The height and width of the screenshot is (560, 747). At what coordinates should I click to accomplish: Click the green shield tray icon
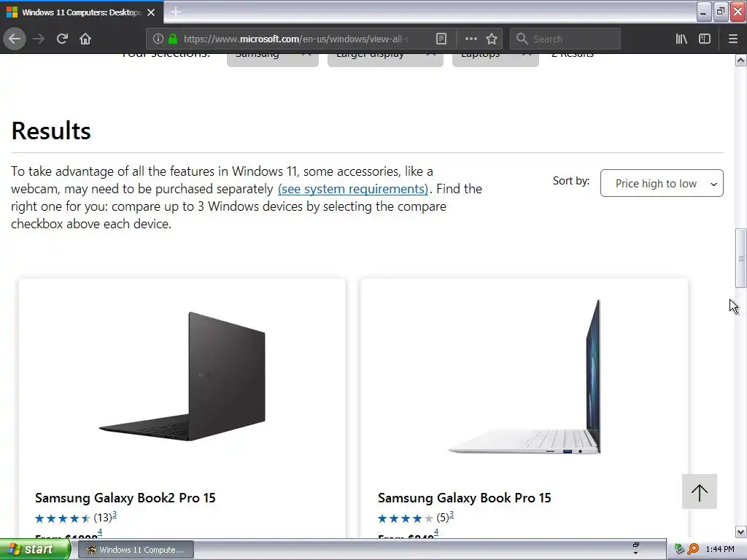click(x=679, y=549)
